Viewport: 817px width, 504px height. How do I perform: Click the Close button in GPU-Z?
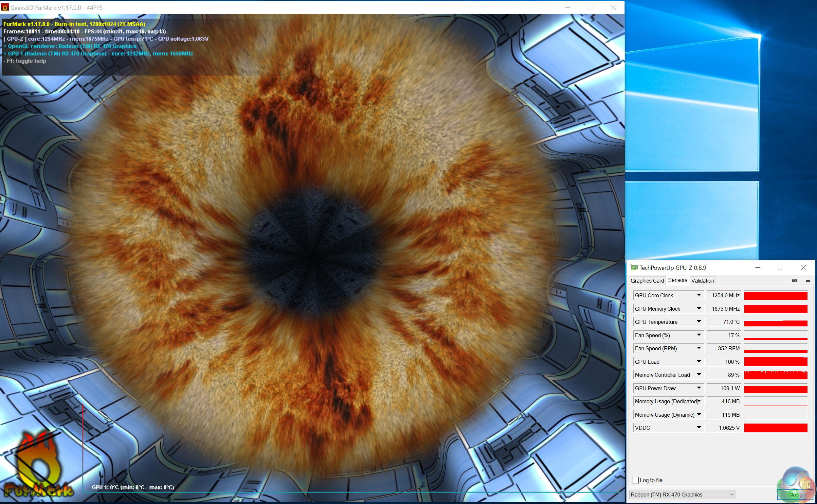[x=794, y=494]
